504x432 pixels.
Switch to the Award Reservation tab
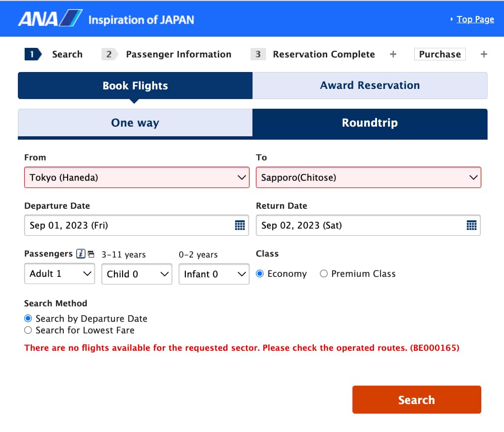pyautogui.click(x=370, y=86)
